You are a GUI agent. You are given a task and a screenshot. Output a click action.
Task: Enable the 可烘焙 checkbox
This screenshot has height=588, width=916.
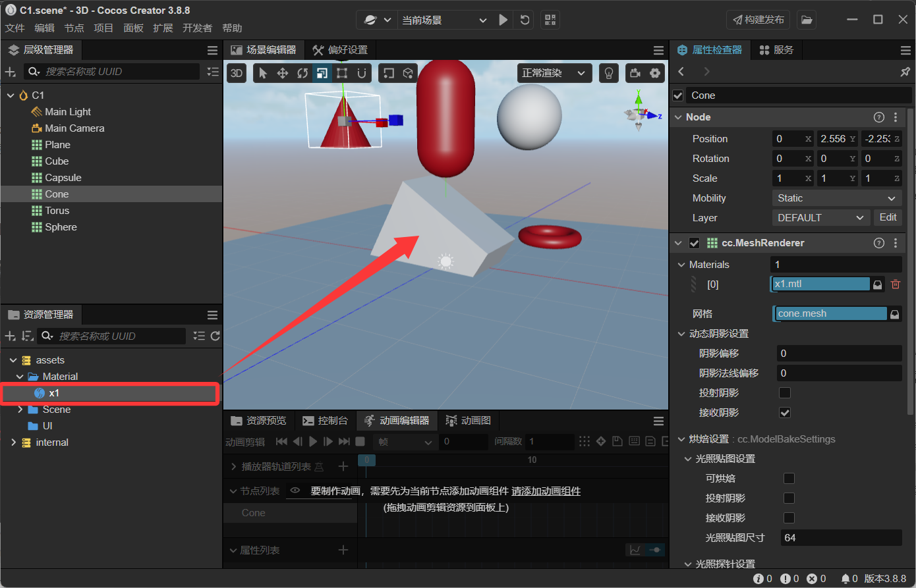789,479
